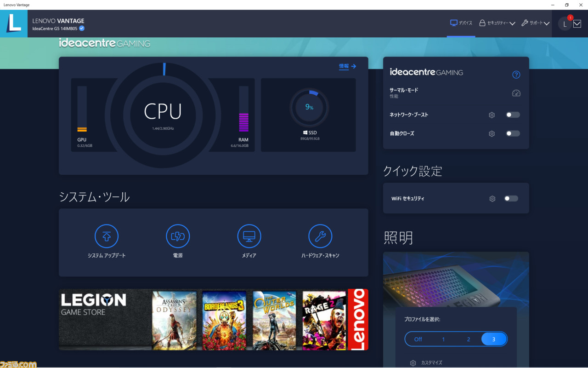
Task: Expand the Security menu chevron
Action: (512, 23)
